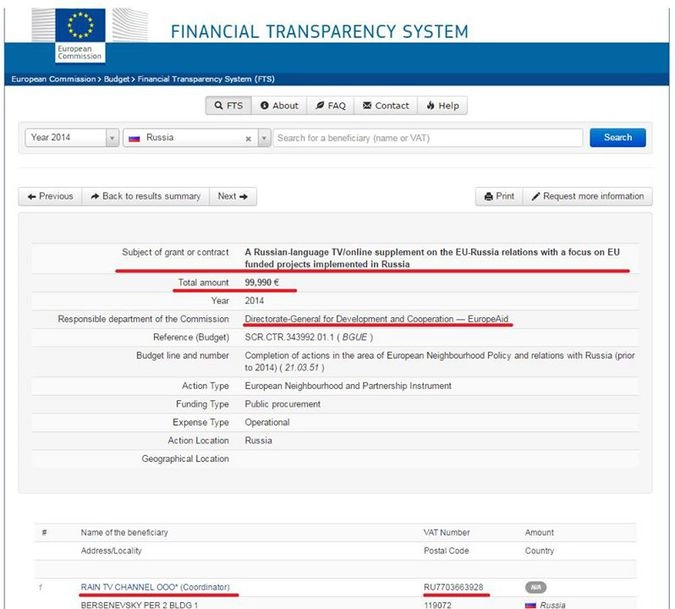Click the NA amount badge
Image resolution: width=675 pixels, height=609 pixels.
tap(537, 587)
